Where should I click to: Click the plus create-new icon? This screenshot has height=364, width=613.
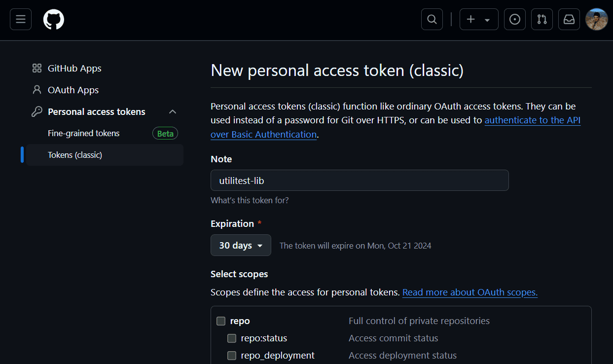(471, 19)
